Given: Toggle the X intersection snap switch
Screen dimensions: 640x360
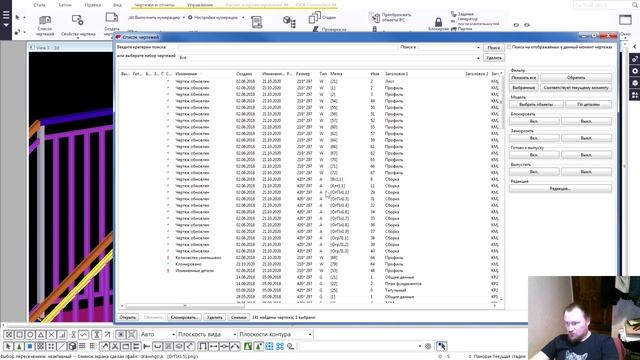Looking at the screenshot, I should 51,335.
